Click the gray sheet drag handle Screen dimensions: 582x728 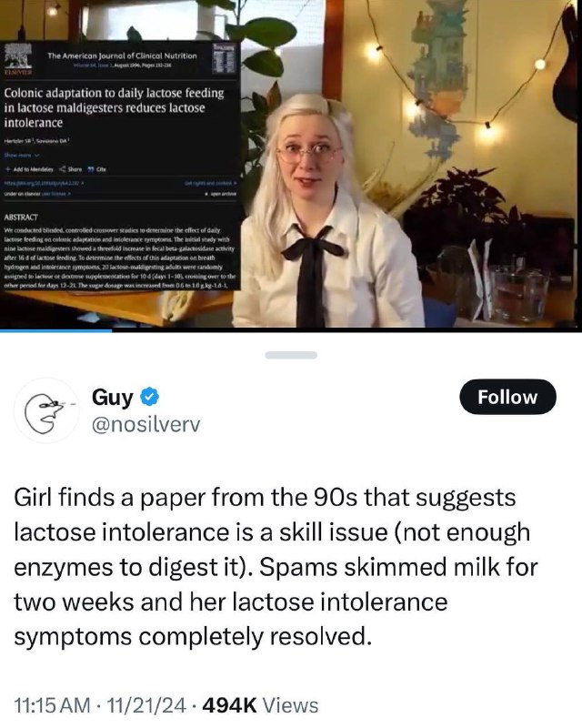tap(291, 355)
